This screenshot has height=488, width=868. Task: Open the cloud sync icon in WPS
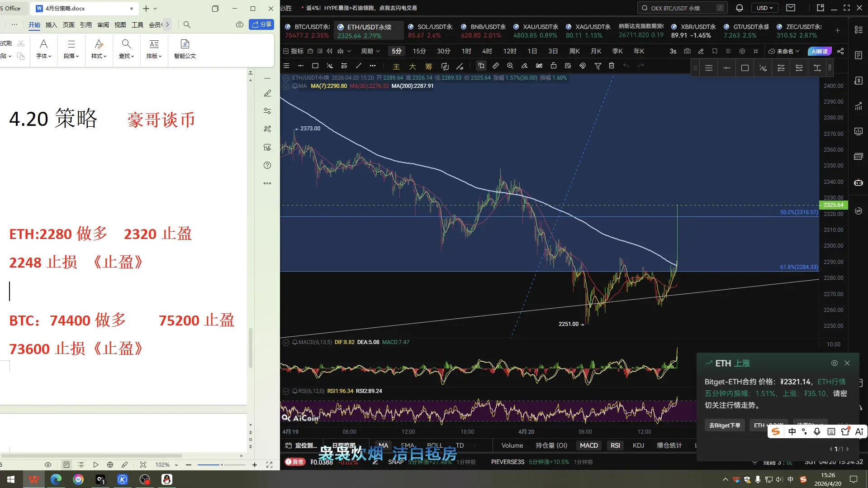[240, 24]
